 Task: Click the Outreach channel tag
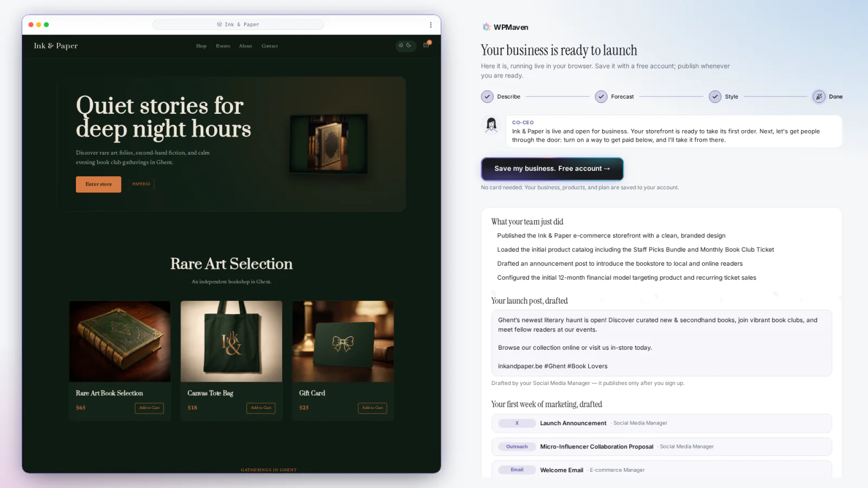[x=517, y=447]
